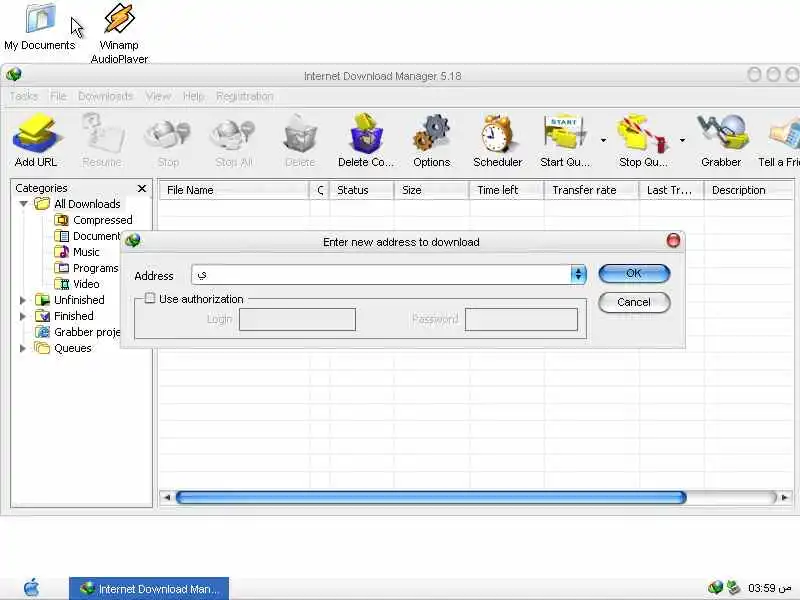Screen dimensions: 800x600
Task: Sort by the File Name column header
Action: pyautogui.click(x=234, y=190)
